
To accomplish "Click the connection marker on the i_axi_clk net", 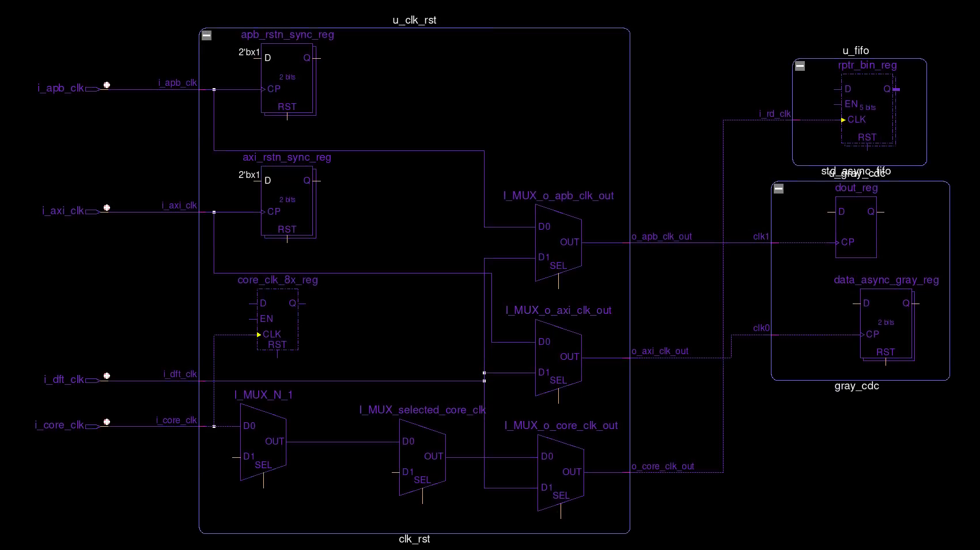I will (214, 211).
